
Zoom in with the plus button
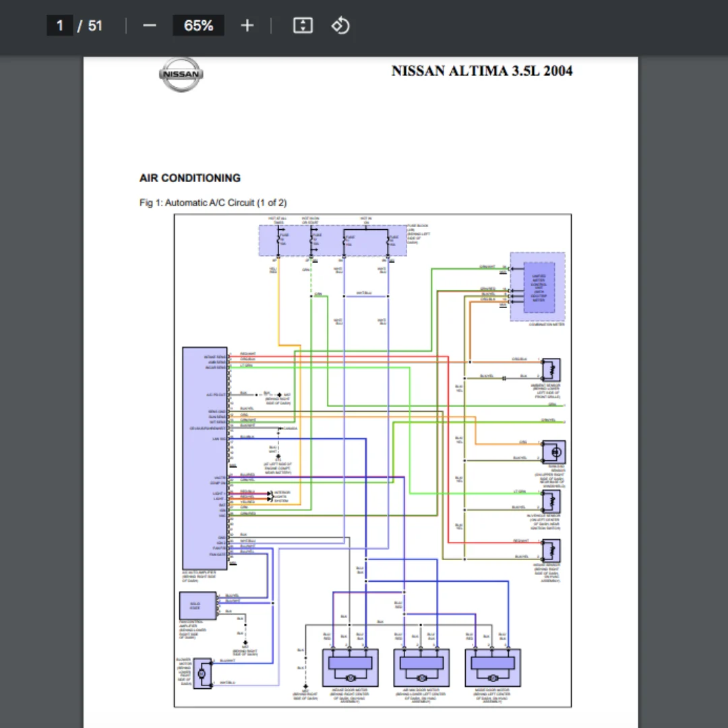click(247, 26)
